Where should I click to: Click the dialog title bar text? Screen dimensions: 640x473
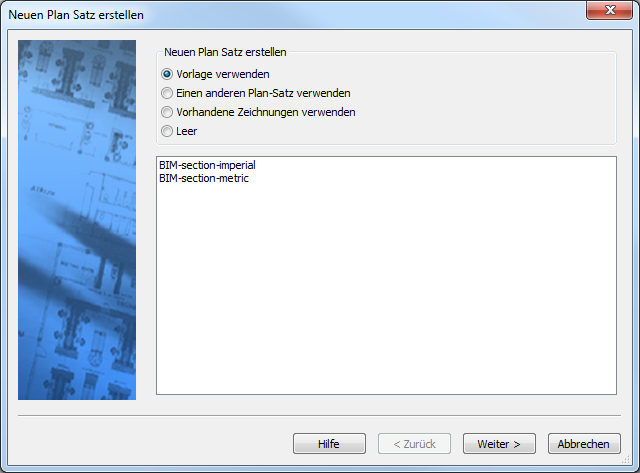tap(76, 15)
